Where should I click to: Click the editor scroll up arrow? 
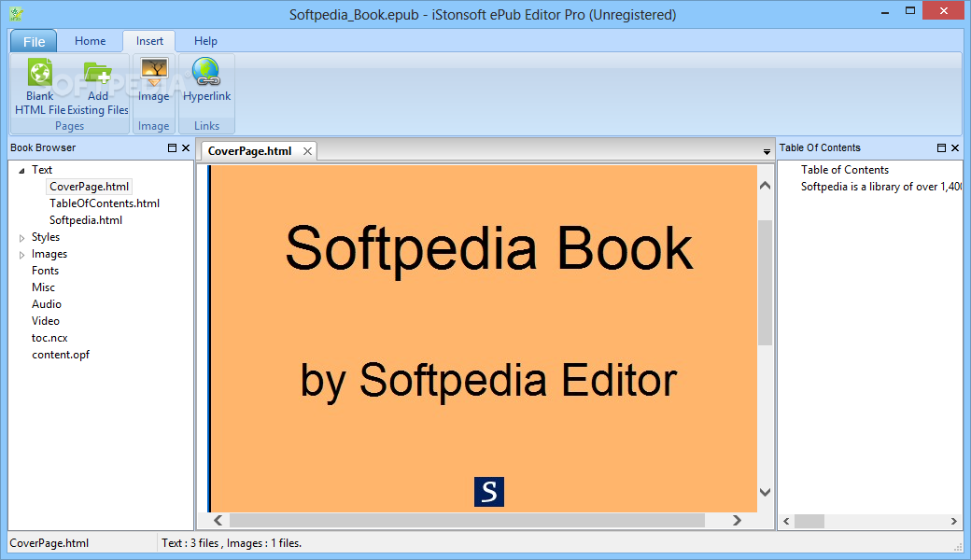tap(766, 186)
